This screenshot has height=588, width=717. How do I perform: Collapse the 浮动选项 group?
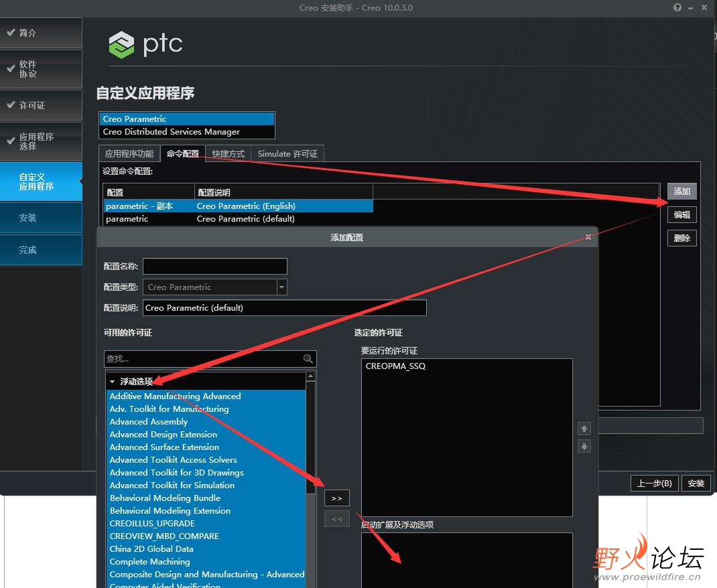click(x=112, y=382)
